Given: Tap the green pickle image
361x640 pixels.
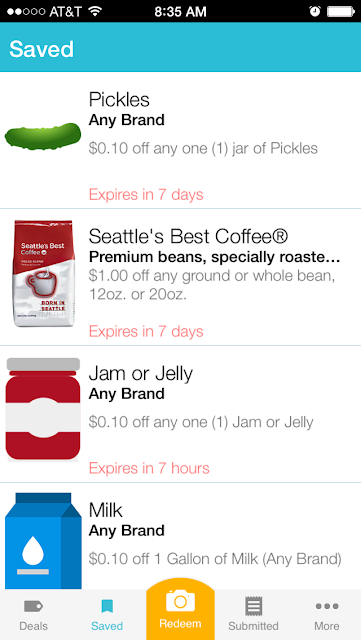Looking at the screenshot, I should tap(43, 136).
